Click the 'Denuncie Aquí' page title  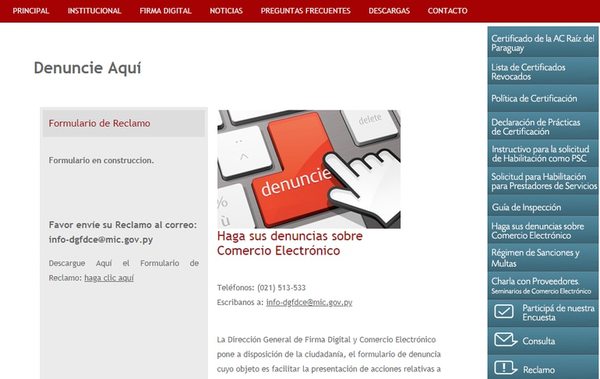coord(88,68)
